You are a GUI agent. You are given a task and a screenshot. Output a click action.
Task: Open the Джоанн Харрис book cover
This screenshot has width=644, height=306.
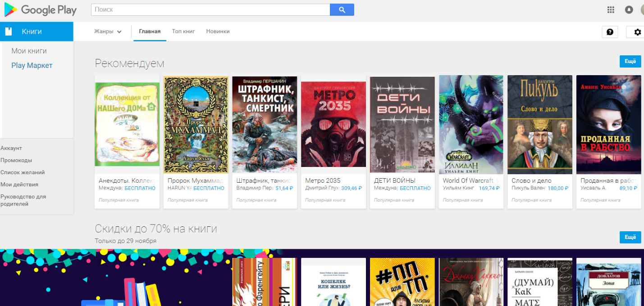(471, 282)
